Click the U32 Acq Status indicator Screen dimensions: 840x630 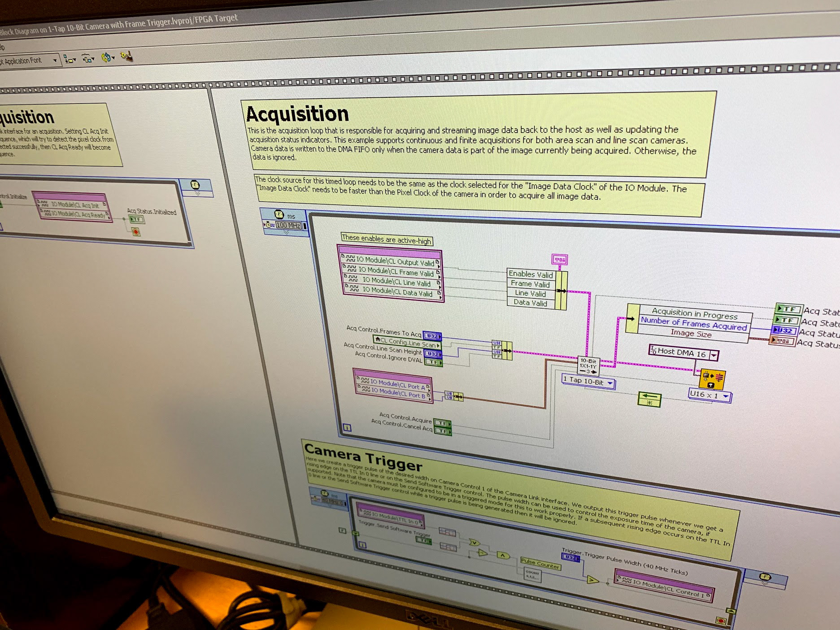784,330
